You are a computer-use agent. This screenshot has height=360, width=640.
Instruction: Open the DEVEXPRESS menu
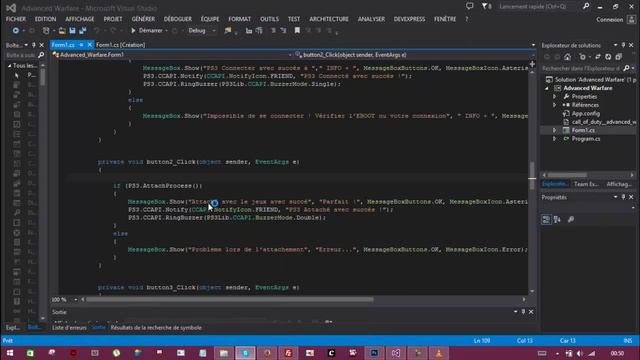409,19
